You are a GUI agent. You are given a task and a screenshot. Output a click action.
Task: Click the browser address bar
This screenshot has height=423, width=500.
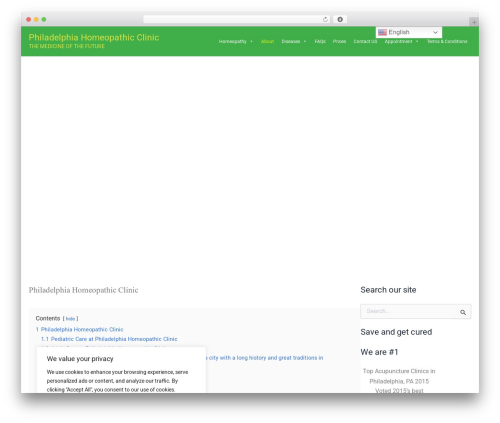[237, 20]
